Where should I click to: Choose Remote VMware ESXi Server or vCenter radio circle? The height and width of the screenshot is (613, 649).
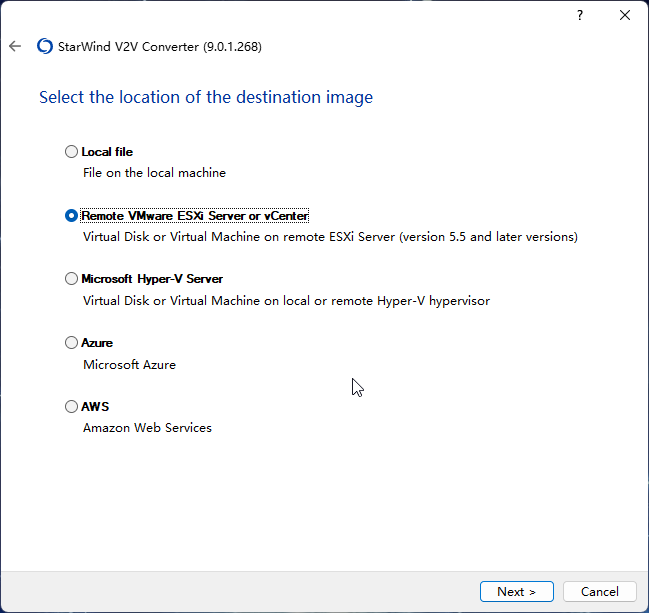pyautogui.click(x=71, y=216)
